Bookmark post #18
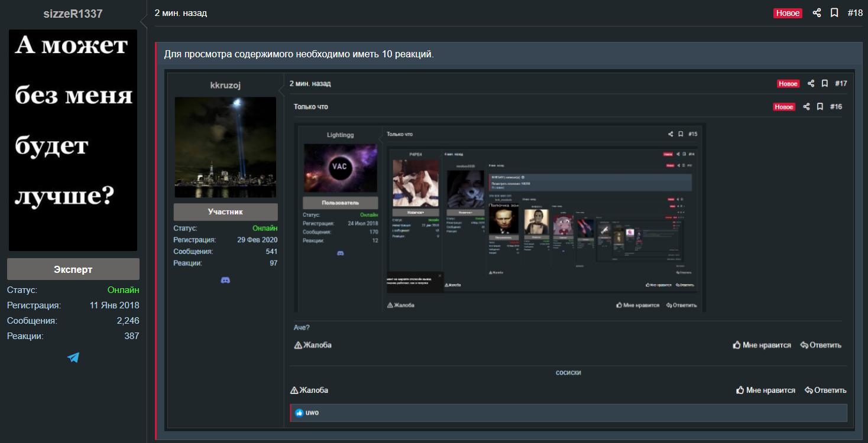Viewport: 868px width, 443px height. 834,13
